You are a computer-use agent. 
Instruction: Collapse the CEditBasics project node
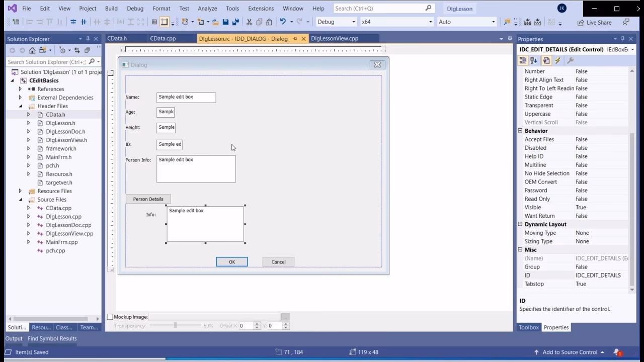(x=13, y=80)
